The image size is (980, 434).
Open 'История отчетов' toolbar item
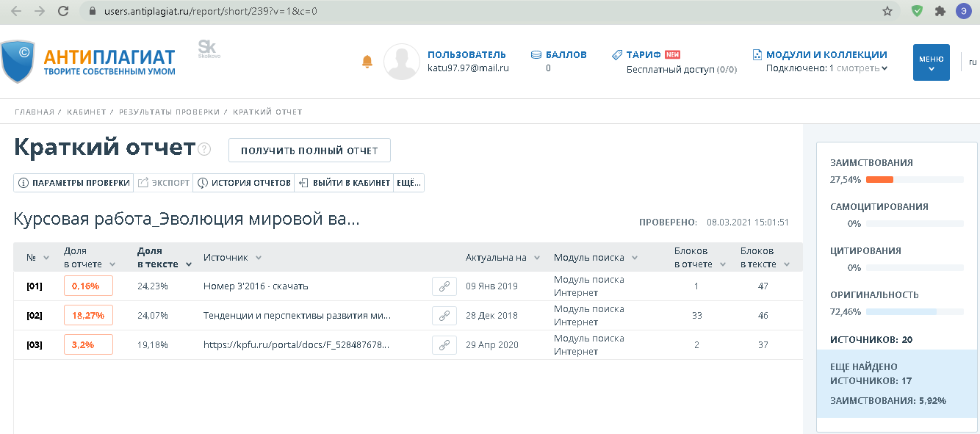coord(244,183)
